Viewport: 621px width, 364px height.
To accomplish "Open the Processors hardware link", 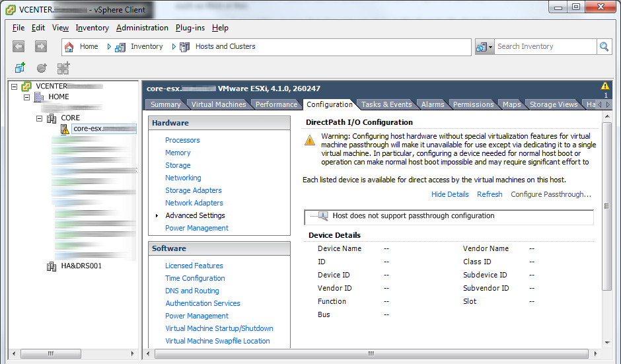I will tap(182, 140).
